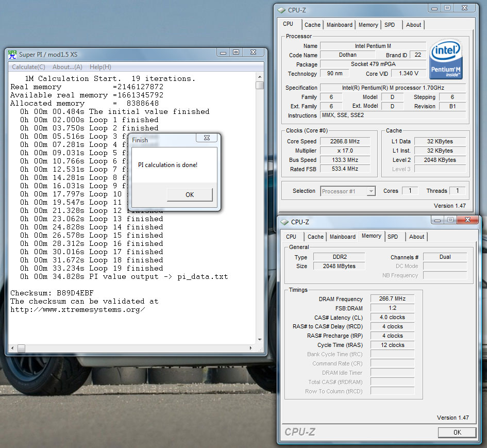Click Super PI horizontal scrollbar right arrow
The image size is (487, 448).
point(251,349)
